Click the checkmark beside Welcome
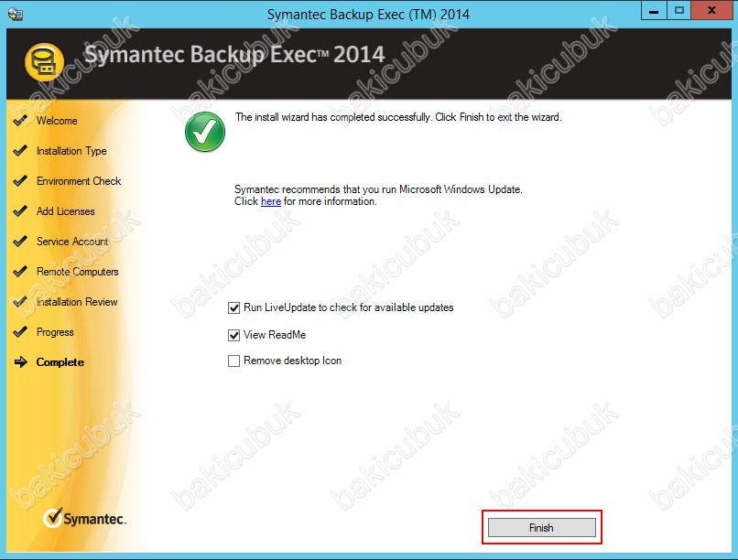 click(20, 121)
